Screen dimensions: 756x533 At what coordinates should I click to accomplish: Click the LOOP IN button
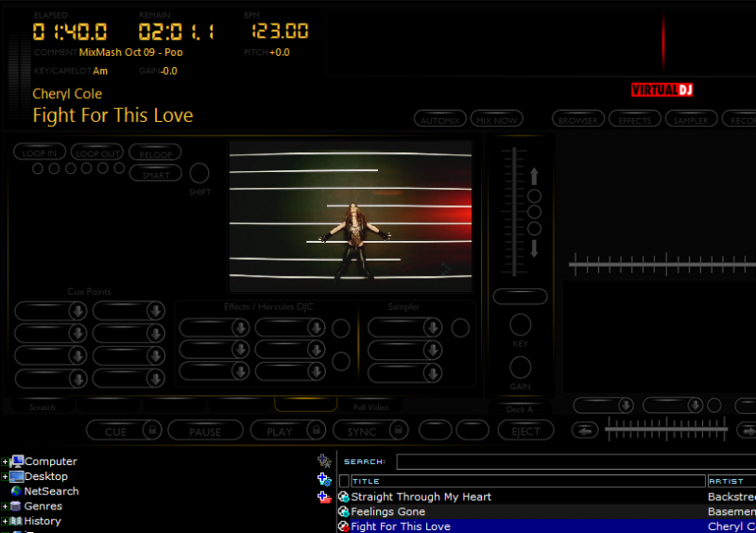(40, 152)
